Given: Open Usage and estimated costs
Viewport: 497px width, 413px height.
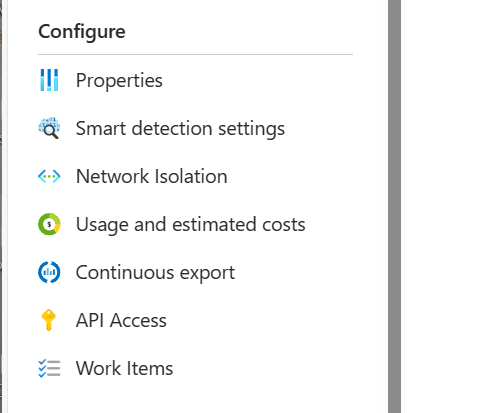Looking at the screenshot, I should coord(191,224).
